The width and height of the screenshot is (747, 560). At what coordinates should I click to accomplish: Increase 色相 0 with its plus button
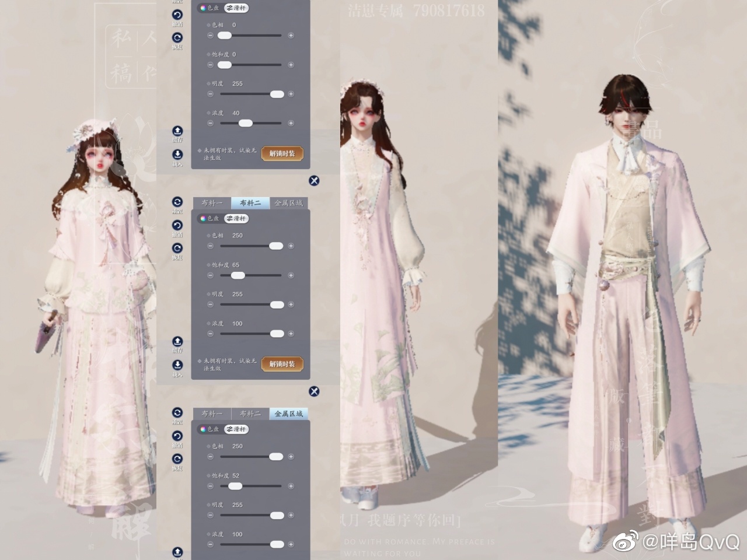point(291,36)
